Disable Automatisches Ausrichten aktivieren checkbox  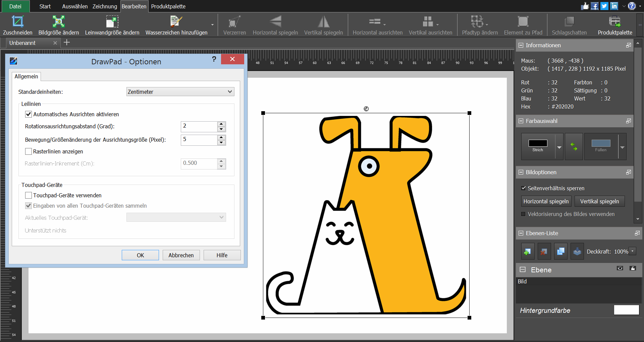click(x=29, y=114)
